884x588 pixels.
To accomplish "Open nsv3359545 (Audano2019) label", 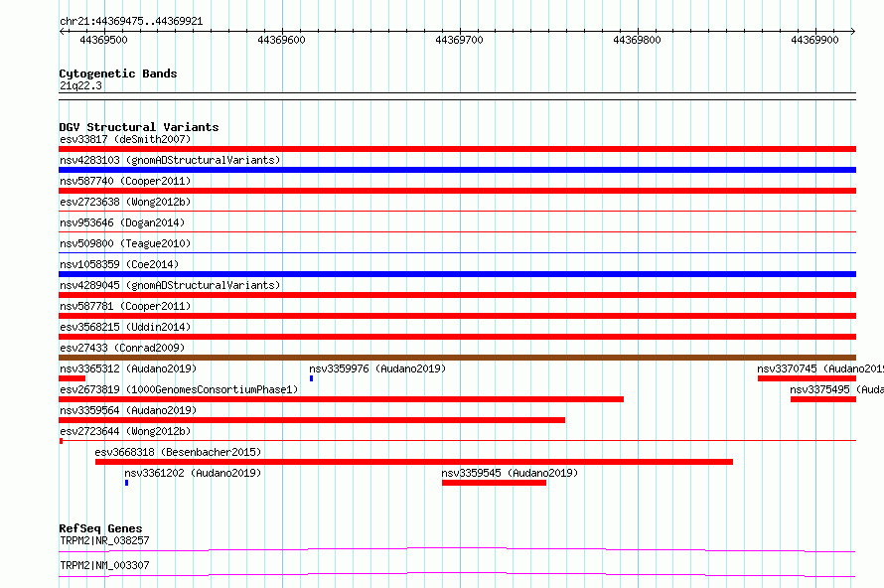I will click(510, 473).
